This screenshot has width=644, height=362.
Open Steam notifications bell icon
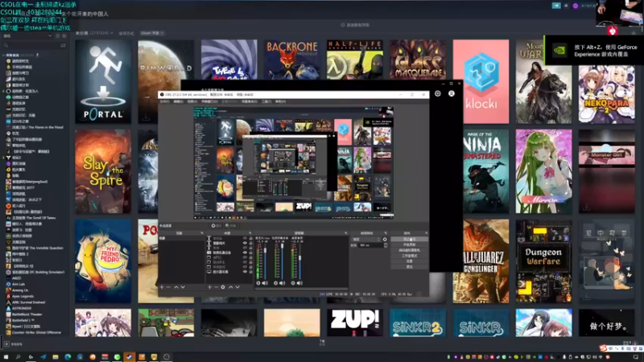pos(566,6)
